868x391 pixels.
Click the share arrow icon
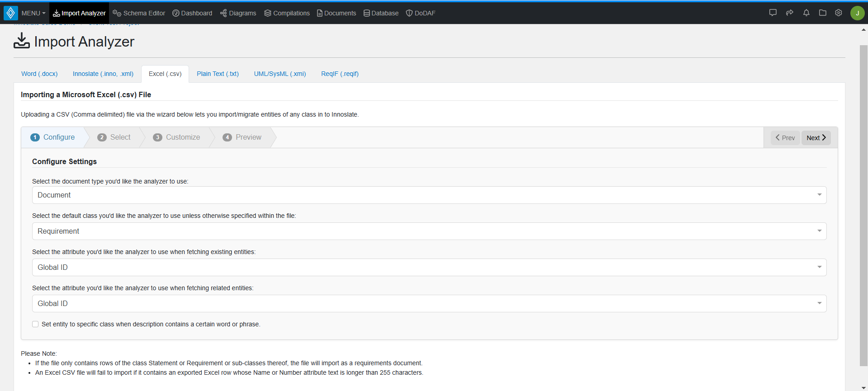tap(790, 13)
